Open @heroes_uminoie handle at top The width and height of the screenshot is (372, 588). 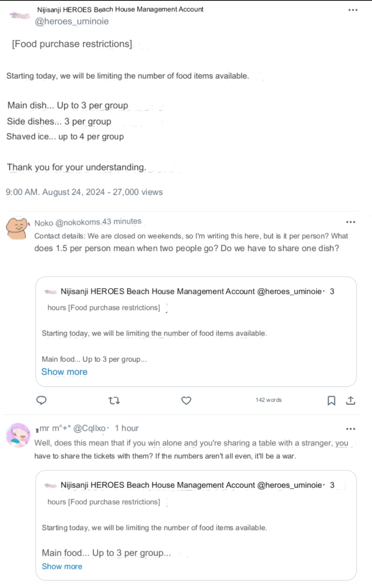[x=72, y=21]
